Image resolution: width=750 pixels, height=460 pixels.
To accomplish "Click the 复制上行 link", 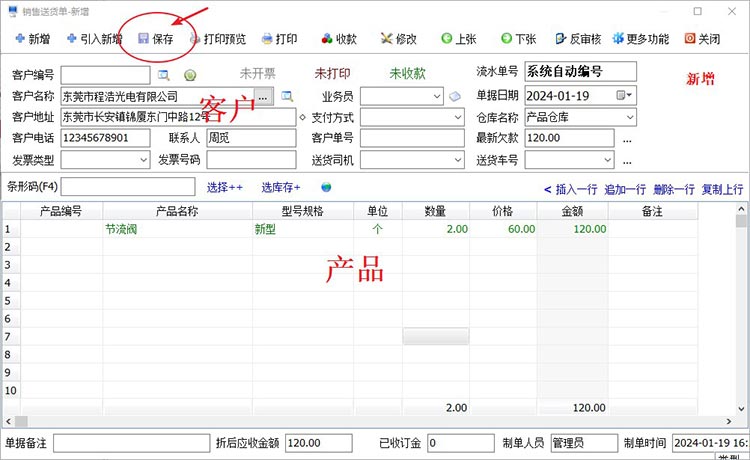I will 722,190.
